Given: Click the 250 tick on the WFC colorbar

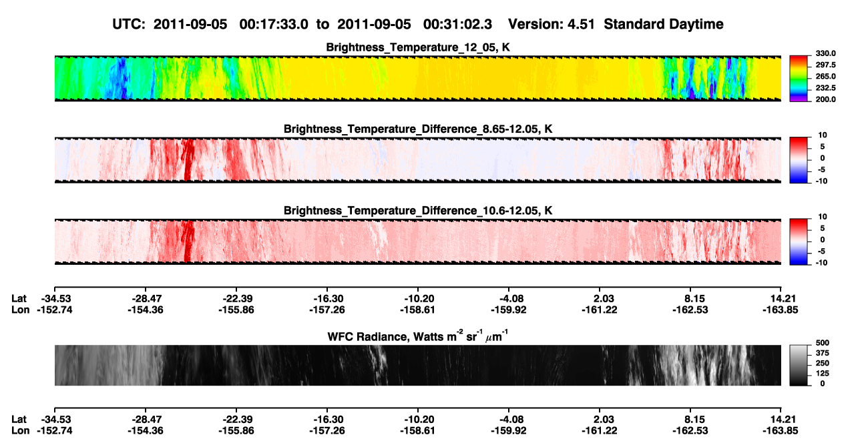Looking at the screenshot, I should [x=822, y=364].
